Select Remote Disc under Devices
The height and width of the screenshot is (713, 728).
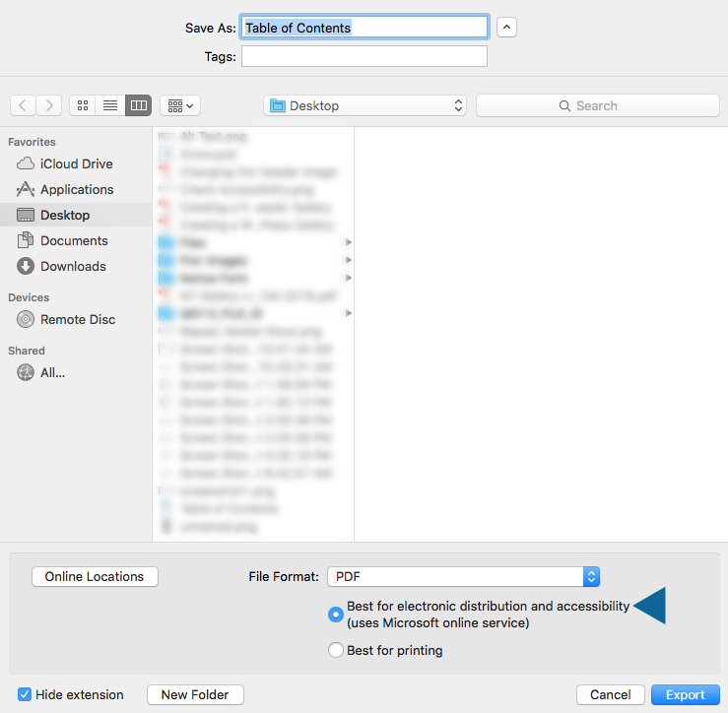pyautogui.click(x=76, y=319)
